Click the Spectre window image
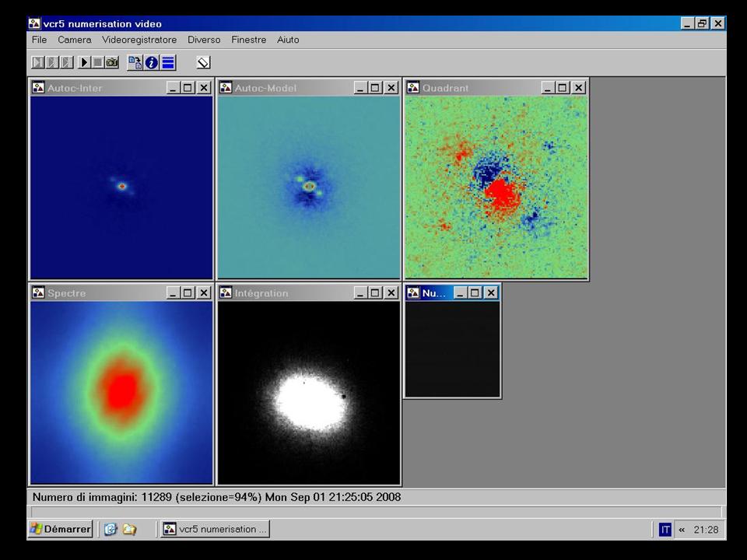747x560 pixels. click(x=121, y=393)
